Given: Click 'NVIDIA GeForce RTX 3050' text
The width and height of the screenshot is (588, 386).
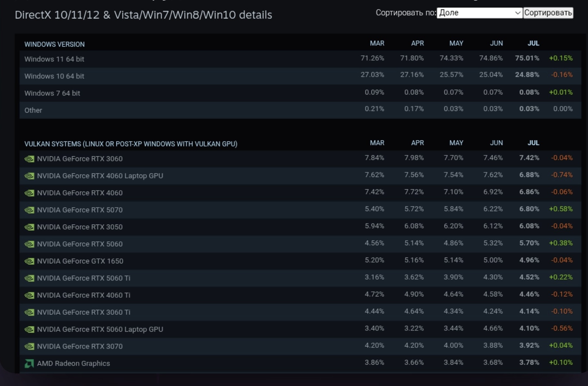Looking at the screenshot, I should (x=80, y=227).
